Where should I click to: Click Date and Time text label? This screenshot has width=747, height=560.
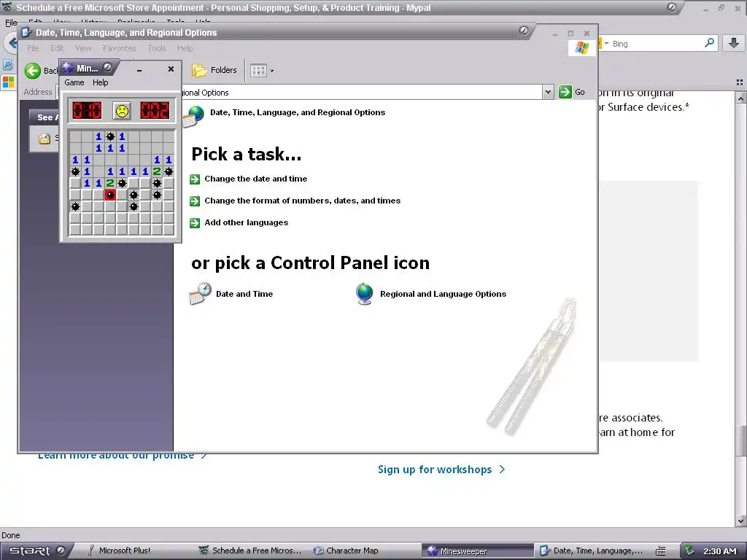pos(244,294)
